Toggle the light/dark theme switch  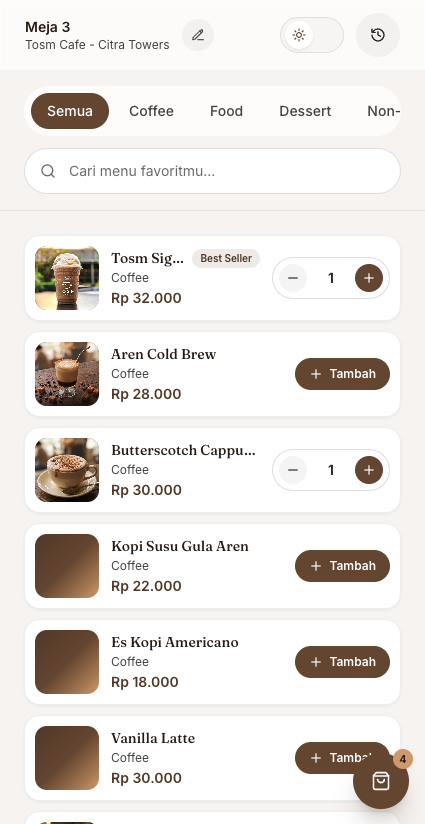[312, 35]
